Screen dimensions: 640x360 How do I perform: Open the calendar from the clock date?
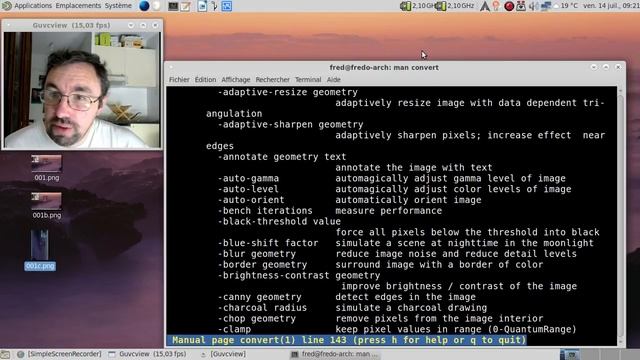coord(611,6)
